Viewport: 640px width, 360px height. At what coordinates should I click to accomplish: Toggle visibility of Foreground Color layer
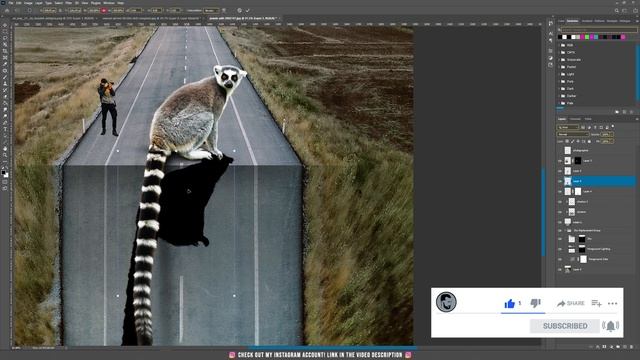[x=560, y=259]
